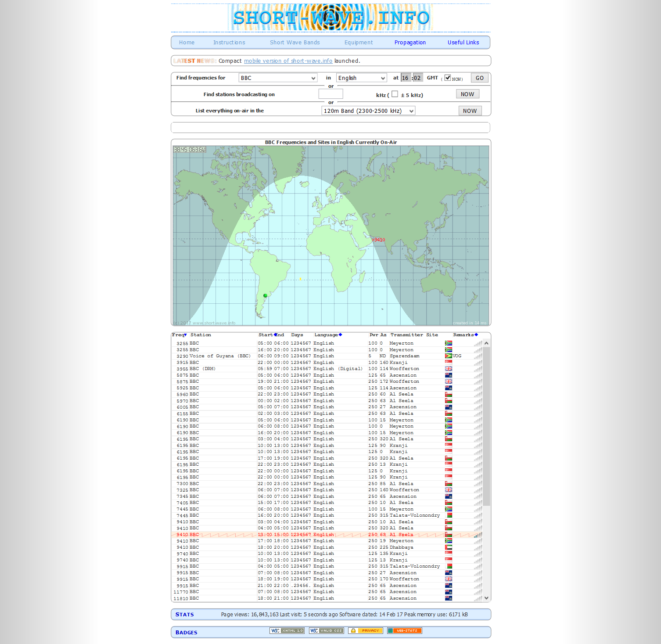This screenshot has height=644, width=661.
Task: Click the Valid CSS badge
Action: (326, 630)
